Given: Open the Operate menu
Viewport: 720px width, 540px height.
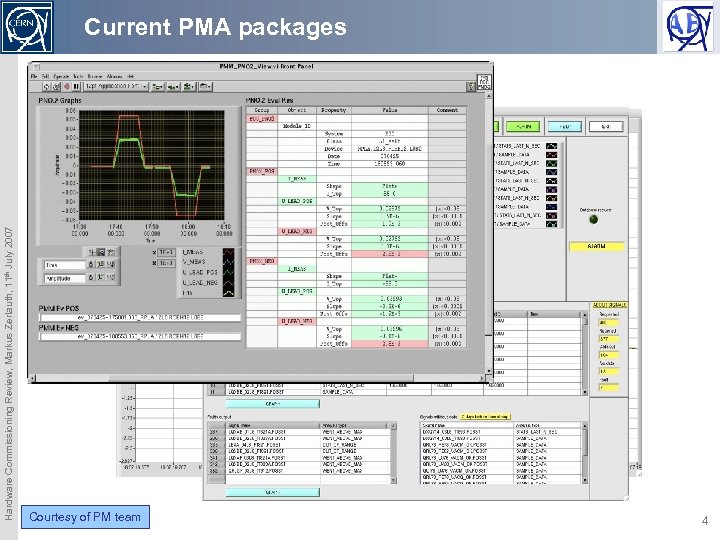Looking at the screenshot, I should pyautogui.click(x=61, y=76).
